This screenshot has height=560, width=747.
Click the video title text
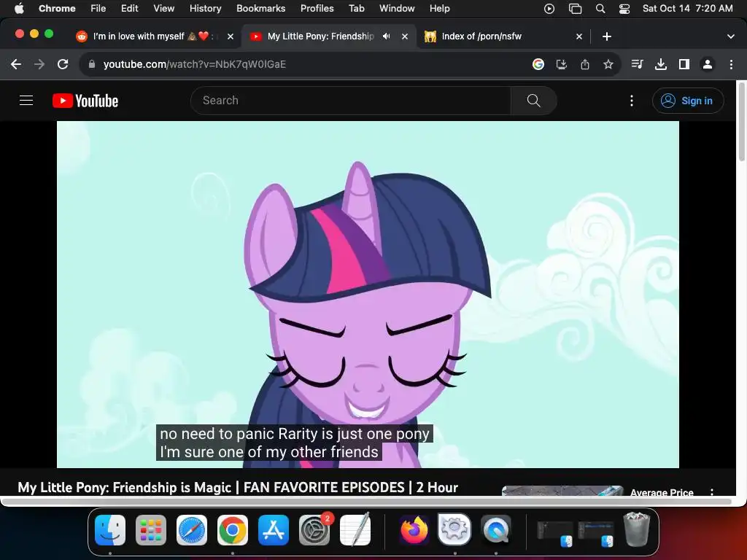(238, 487)
